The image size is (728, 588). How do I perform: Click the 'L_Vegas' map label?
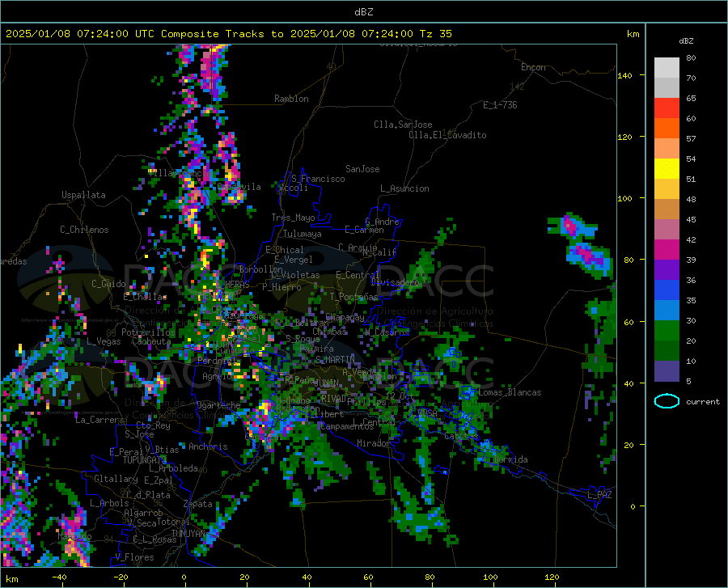[x=104, y=341]
